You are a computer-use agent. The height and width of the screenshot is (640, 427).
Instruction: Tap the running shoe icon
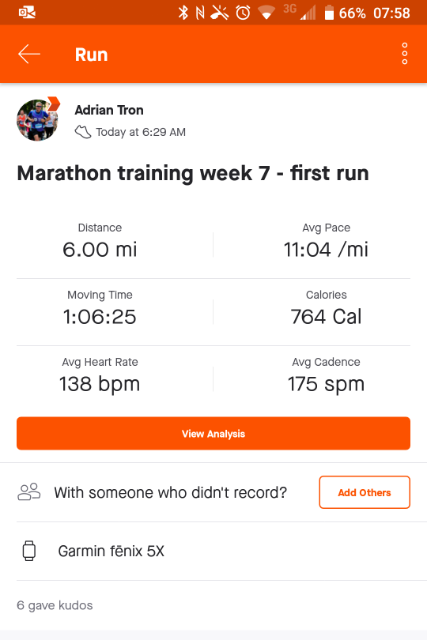(x=83, y=132)
